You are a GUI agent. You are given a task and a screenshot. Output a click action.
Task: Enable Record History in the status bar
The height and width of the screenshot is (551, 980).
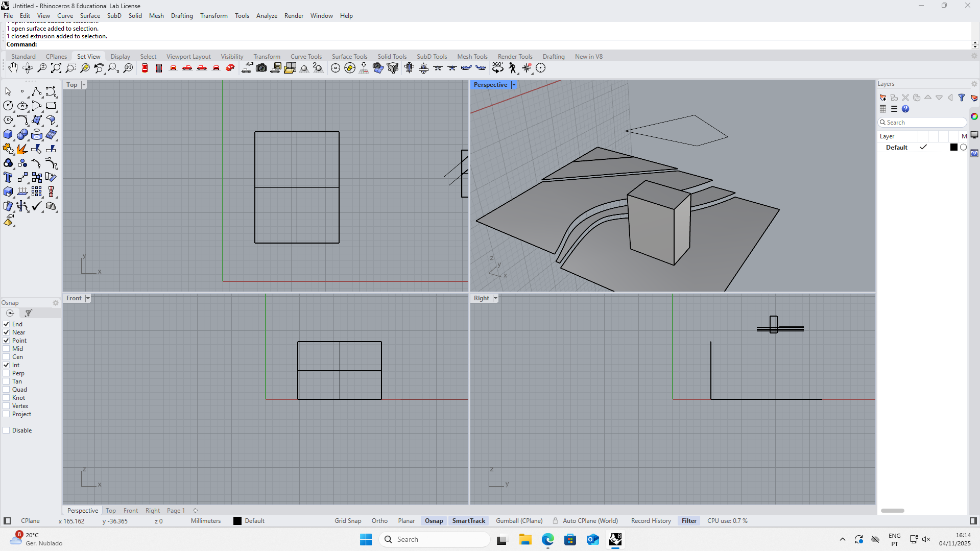click(x=651, y=520)
